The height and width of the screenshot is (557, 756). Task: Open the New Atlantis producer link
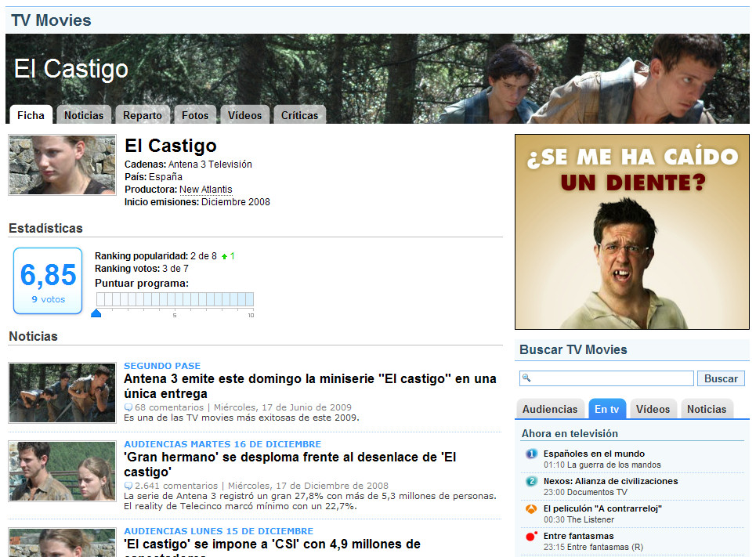(205, 190)
